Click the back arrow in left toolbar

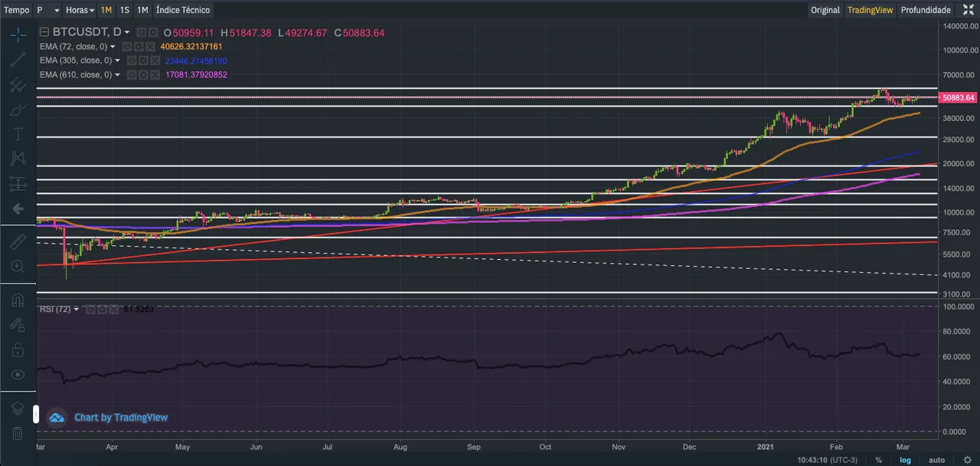tap(18, 208)
